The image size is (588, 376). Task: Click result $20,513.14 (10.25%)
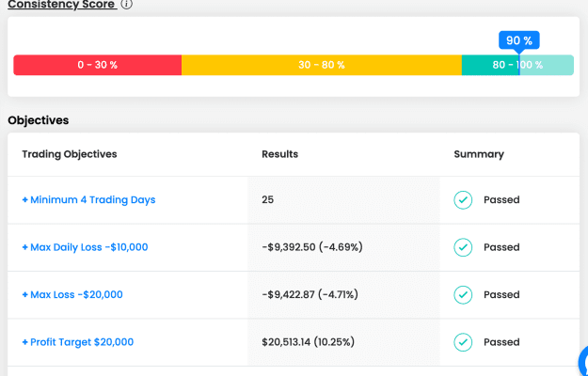(x=309, y=342)
